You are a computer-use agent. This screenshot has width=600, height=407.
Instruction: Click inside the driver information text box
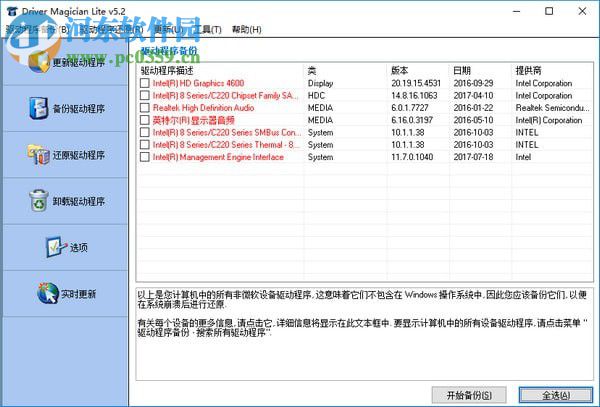pos(364,334)
